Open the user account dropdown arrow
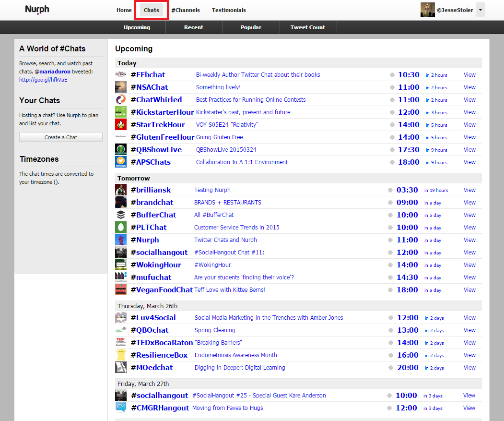 pyautogui.click(x=481, y=10)
